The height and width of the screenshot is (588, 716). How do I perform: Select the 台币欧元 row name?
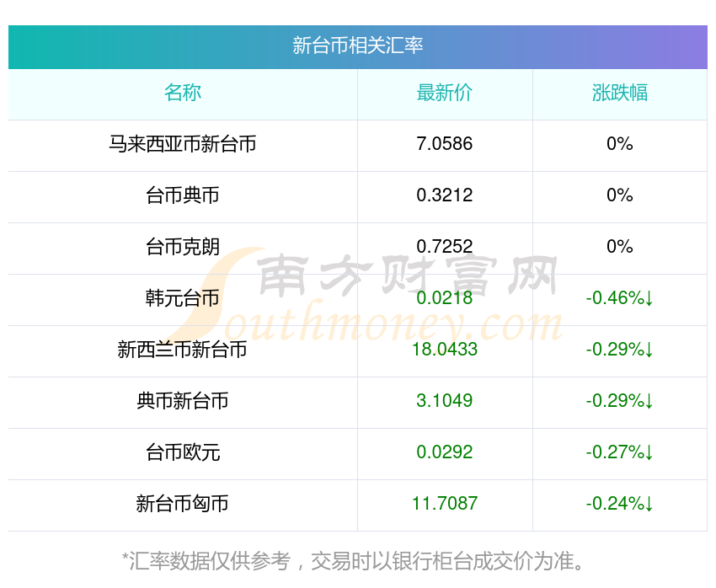(x=183, y=452)
